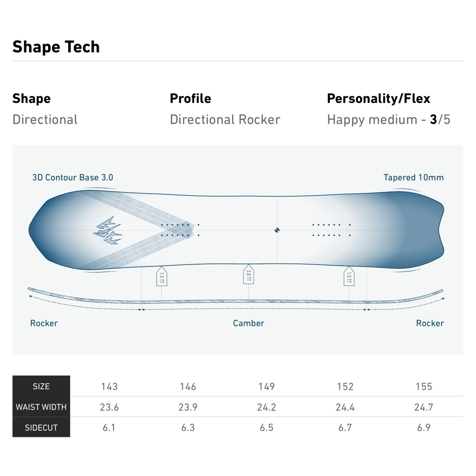Click the middle 2.0 TT tag marker
Image resolution: width=476 pixels, height=476 pixels.
[x=248, y=275]
